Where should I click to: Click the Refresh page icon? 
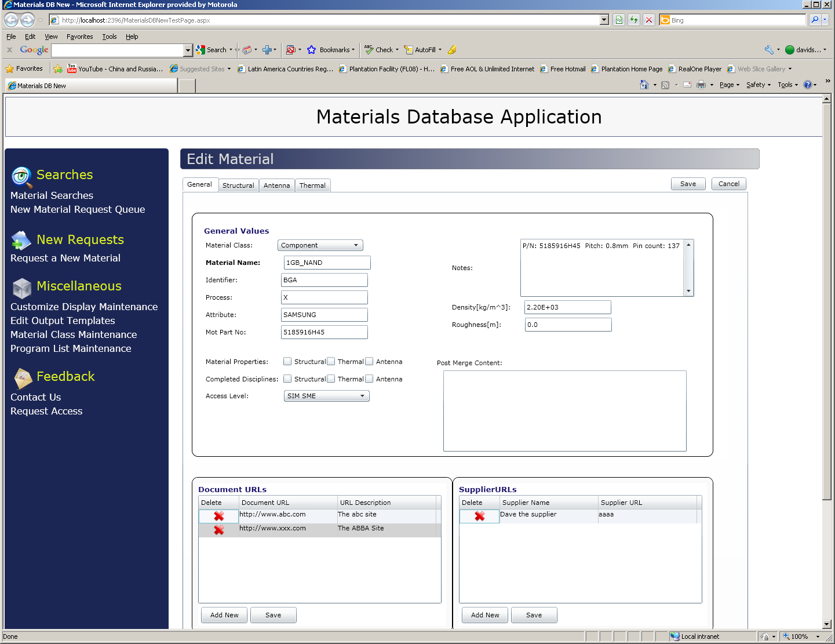634,20
